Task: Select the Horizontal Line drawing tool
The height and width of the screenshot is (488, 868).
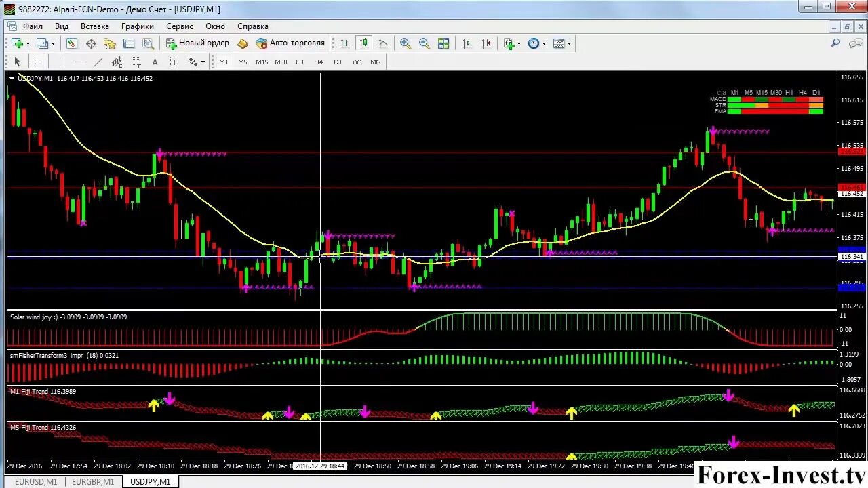Action: [x=79, y=62]
